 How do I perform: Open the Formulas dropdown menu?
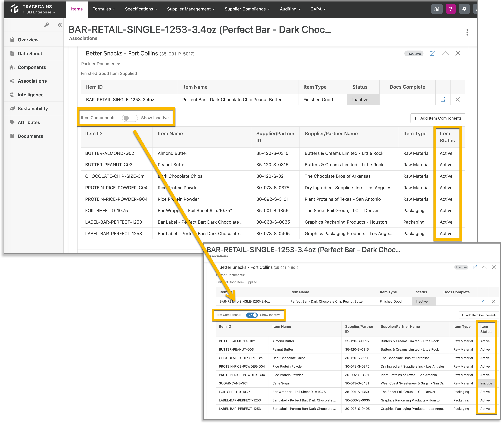[104, 9]
